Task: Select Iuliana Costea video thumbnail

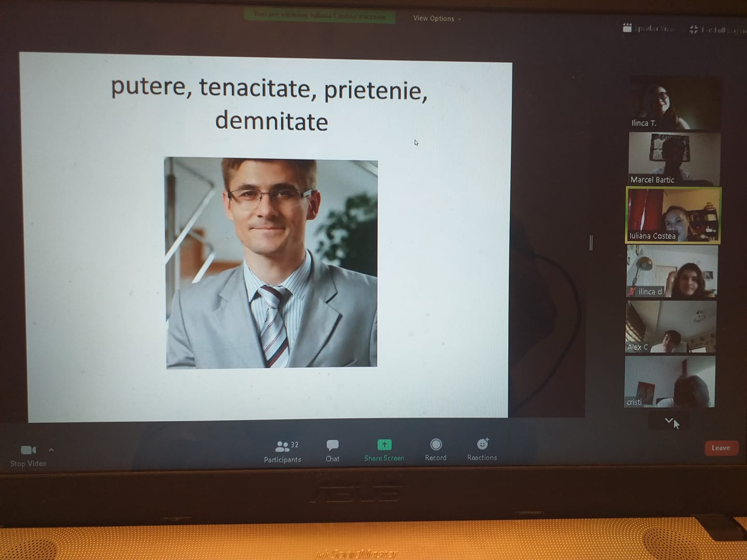Action: point(673,215)
